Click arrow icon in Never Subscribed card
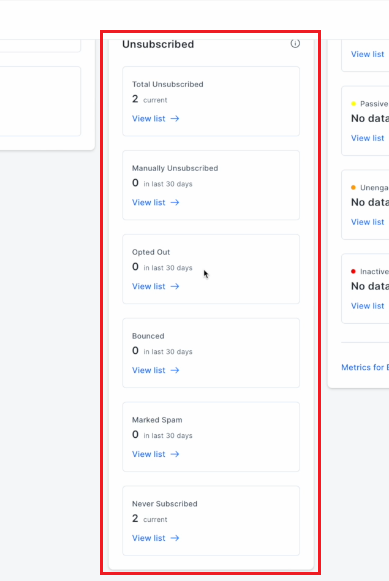Image resolution: width=389 pixels, height=581 pixels. click(x=175, y=538)
